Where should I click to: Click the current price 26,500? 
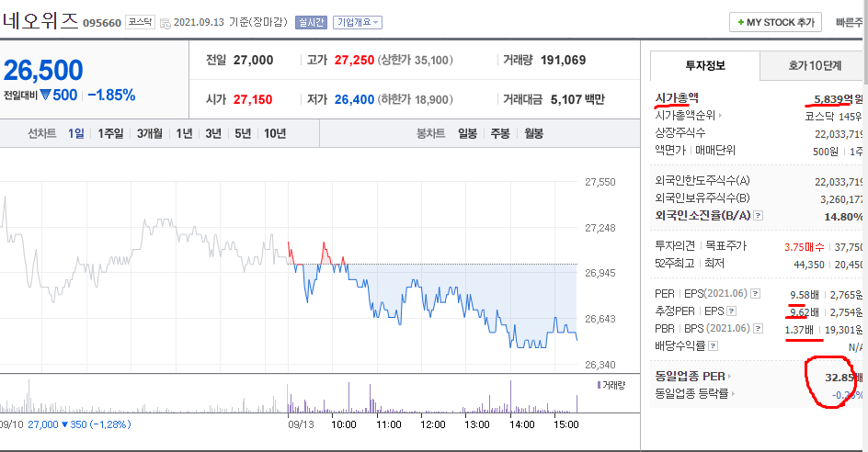point(43,70)
